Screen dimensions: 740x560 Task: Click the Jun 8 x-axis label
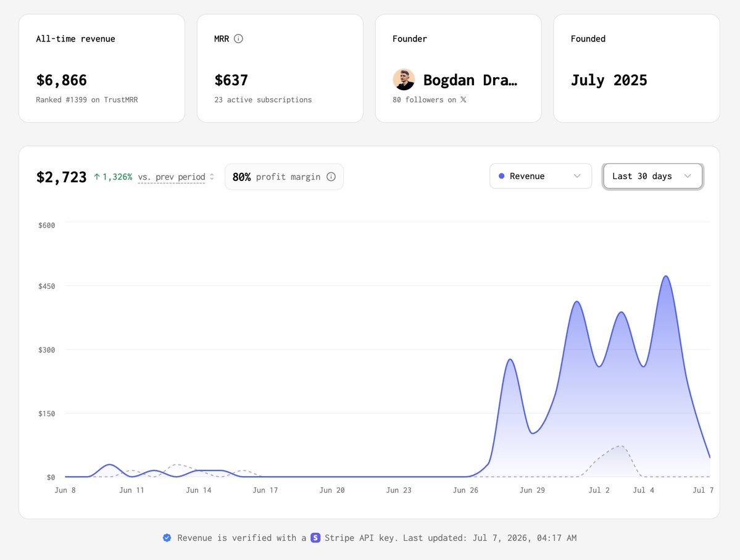tap(65, 490)
